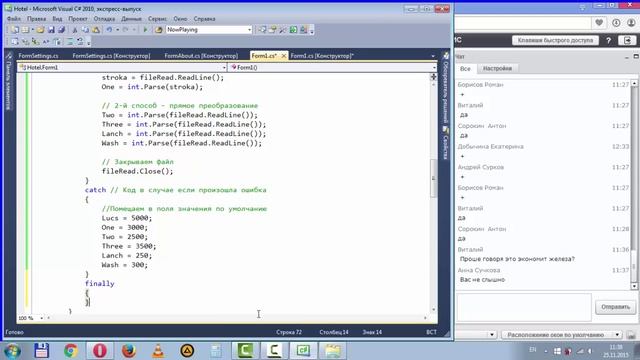Screen dimensions: 640x360
Task: Expand the open documents list arrow
Action: tap(433, 56)
